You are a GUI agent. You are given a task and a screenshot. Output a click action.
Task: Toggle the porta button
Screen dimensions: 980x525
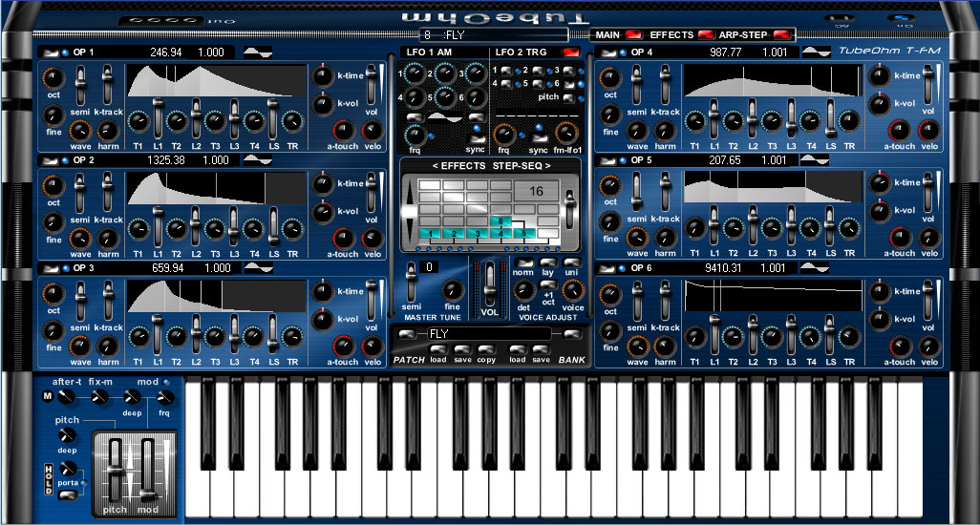pos(67,495)
